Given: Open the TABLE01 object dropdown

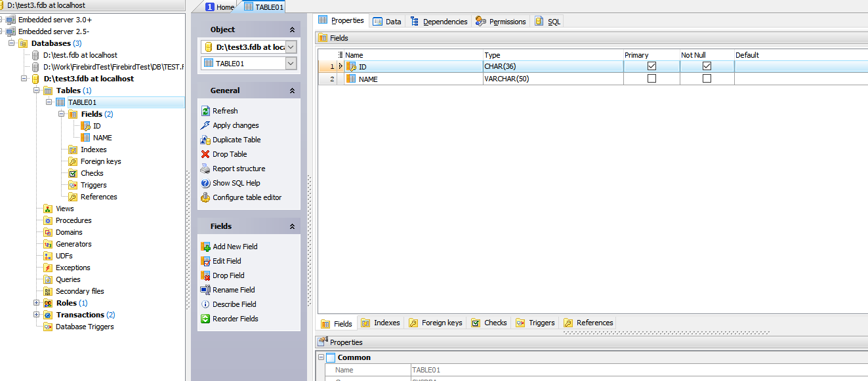Looking at the screenshot, I should click(291, 63).
